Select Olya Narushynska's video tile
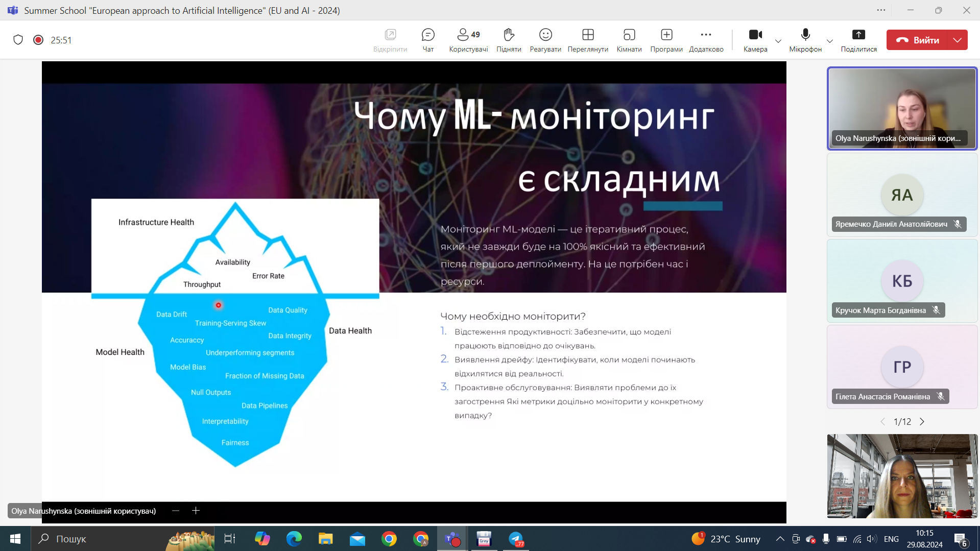 (902, 108)
